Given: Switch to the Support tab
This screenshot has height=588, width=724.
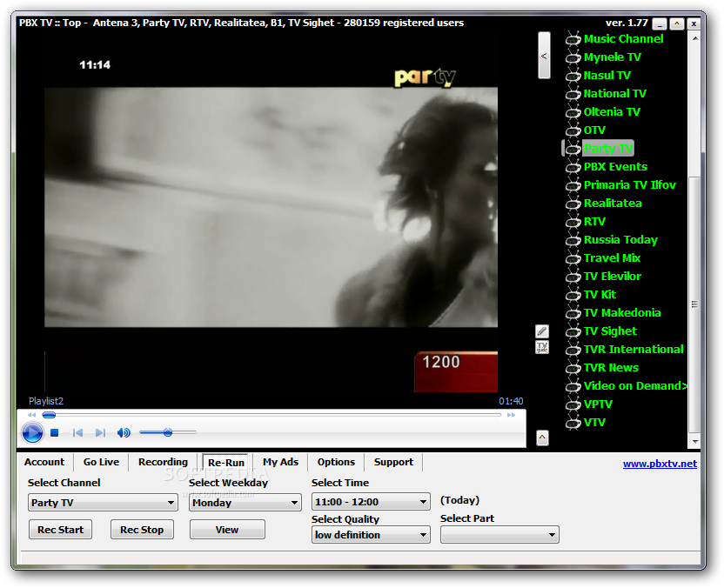Looking at the screenshot, I should [393, 462].
